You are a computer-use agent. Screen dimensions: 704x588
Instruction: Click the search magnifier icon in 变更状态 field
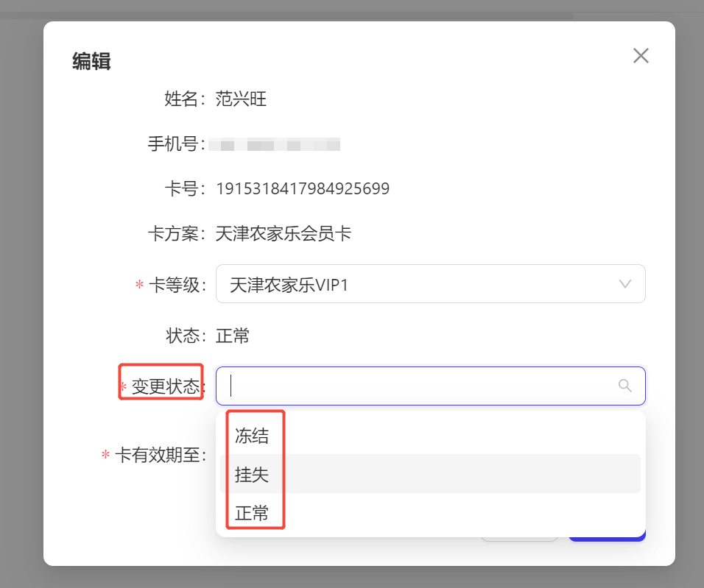(x=624, y=386)
